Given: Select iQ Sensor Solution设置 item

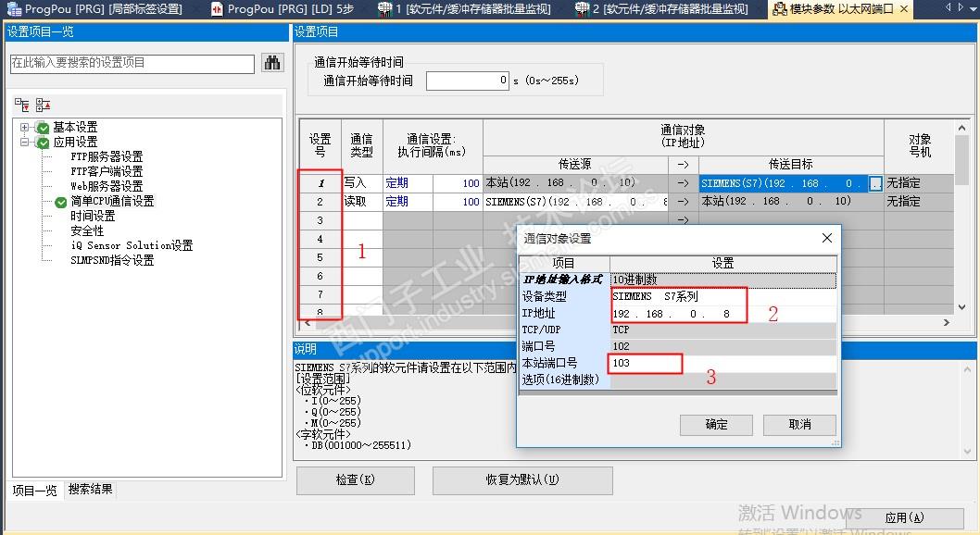Looking at the screenshot, I should (132, 245).
